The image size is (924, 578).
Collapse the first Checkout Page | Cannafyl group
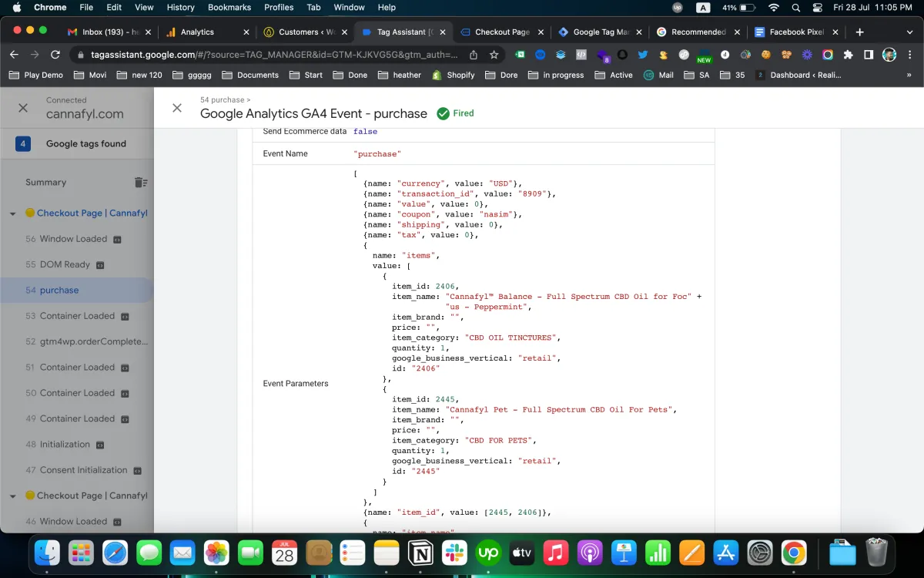[13, 213]
